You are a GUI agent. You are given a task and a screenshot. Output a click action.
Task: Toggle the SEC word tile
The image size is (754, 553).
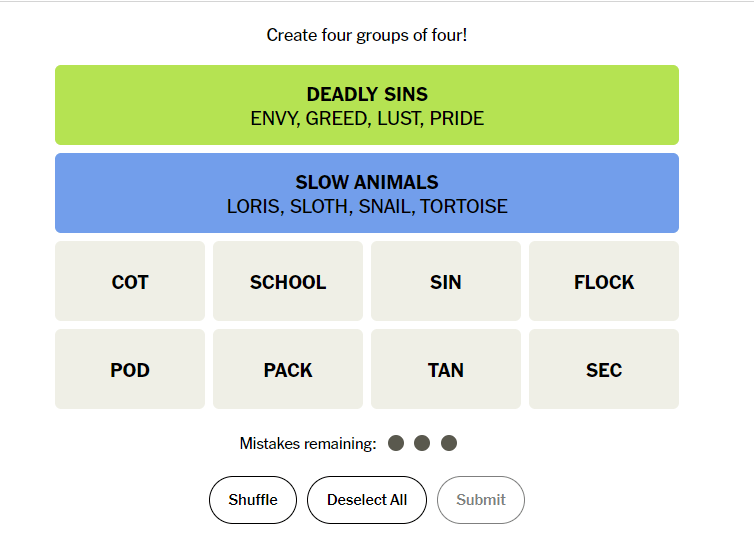click(604, 370)
